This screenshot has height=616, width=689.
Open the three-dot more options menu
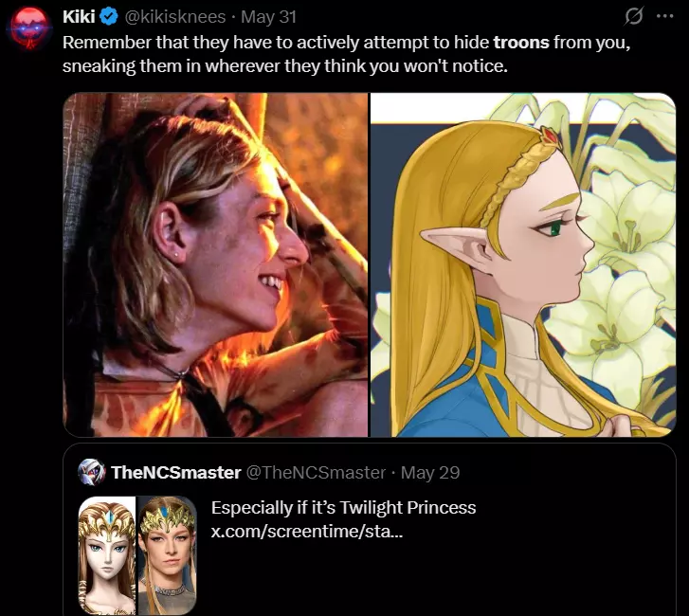pyautogui.click(x=664, y=16)
